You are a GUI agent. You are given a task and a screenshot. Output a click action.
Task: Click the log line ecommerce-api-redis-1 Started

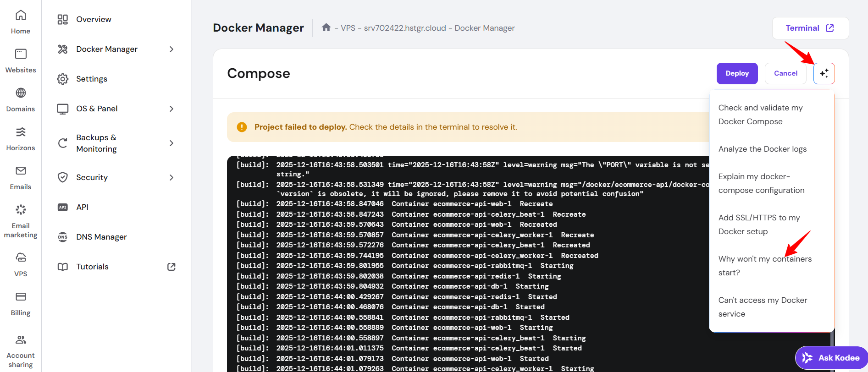pyautogui.click(x=397, y=297)
